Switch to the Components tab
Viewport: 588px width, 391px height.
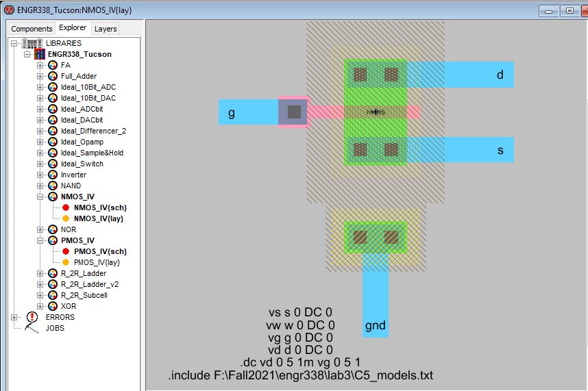click(x=32, y=29)
